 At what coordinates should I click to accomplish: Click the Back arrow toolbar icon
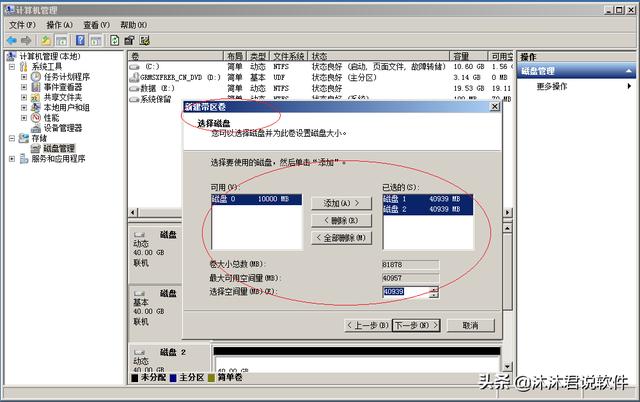tap(12, 40)
